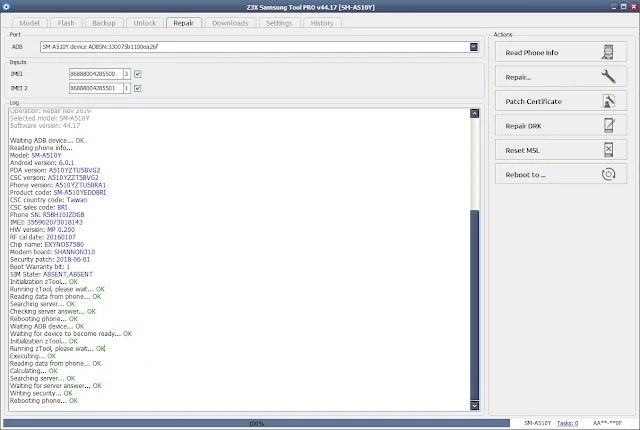Click the Repair DRK pencil icon

tap(609, 125)
